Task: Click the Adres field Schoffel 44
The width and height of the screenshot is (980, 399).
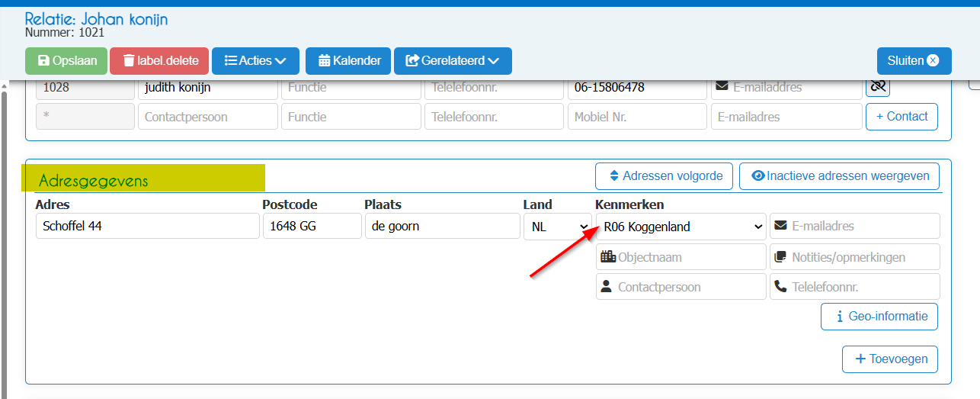Action: (148, 226)
